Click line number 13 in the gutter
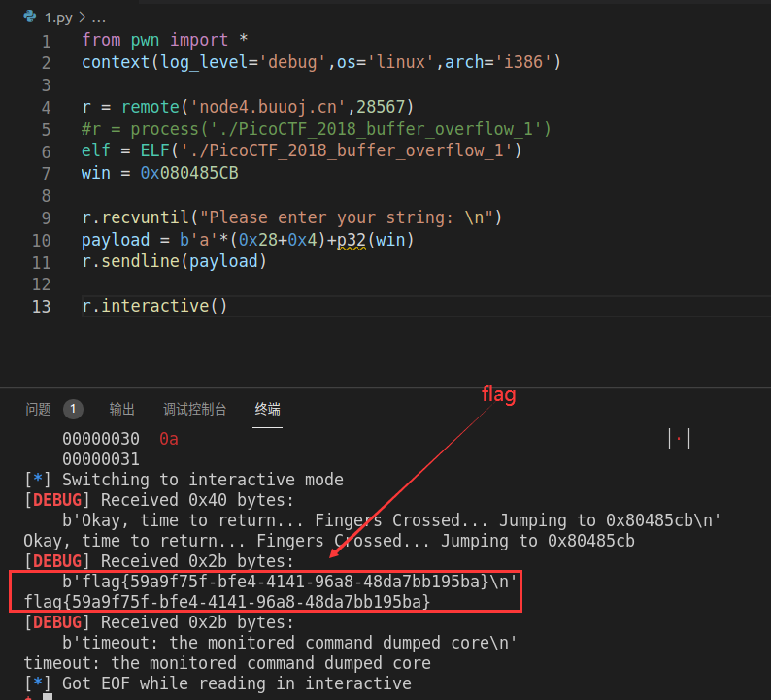 pos(42,307)
